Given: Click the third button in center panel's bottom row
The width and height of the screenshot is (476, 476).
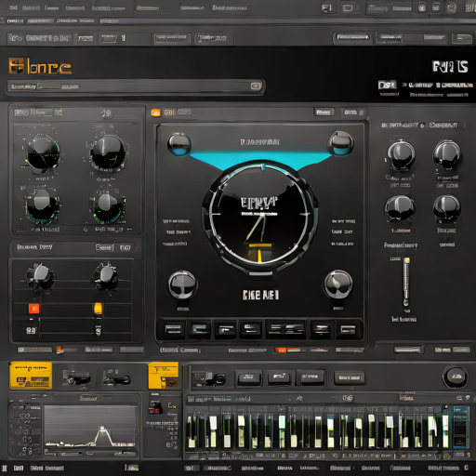Looking at the screenshot, I should coord(226,329).
